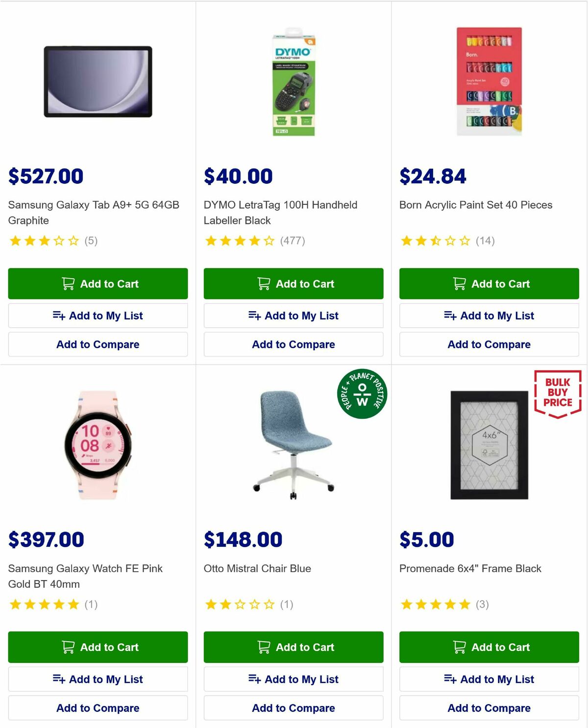Click the cart icon on Samsung Galaxy Tab Add to Cart
Screen dimensions: 588x728
[x=68, y=284]
